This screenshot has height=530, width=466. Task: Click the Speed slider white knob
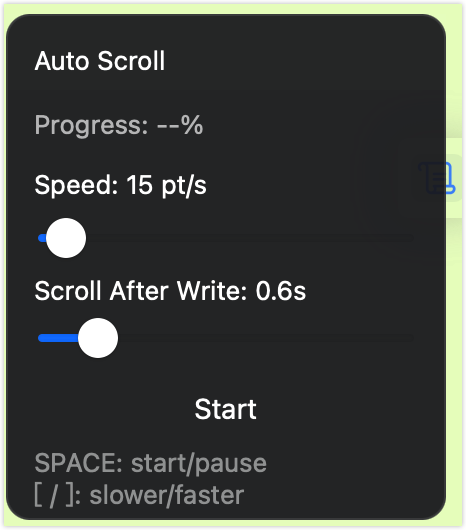[66, 238]
